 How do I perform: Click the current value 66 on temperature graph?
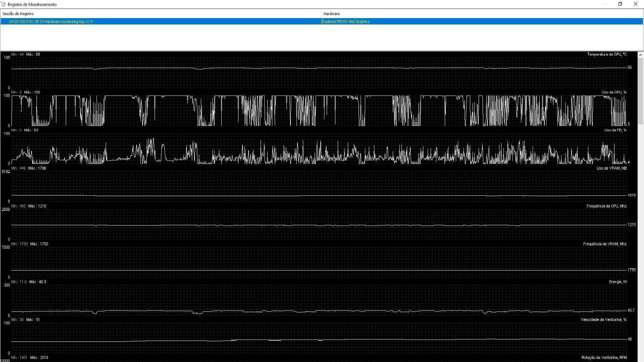tap(630, 67)
